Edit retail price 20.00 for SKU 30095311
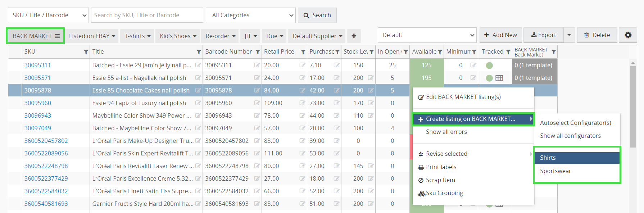 click(x=302, y=65)
